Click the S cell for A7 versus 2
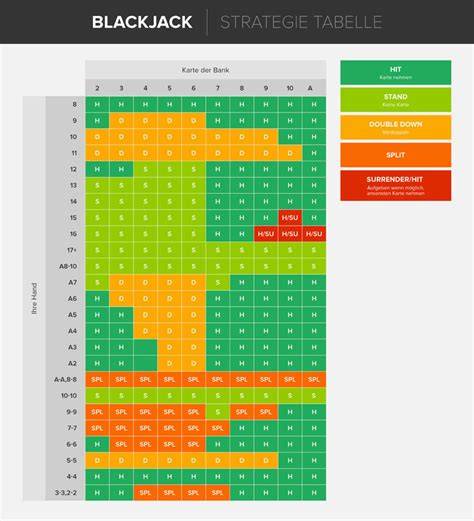This screenshot has width=474, height=521. [97, 282]
